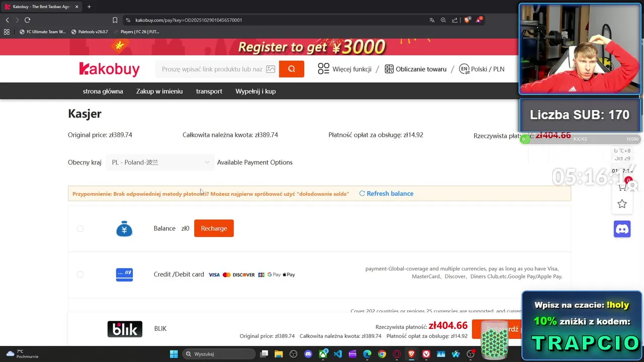Click the BLIK logo
This screenshot has width=644, height=362.
125,329
